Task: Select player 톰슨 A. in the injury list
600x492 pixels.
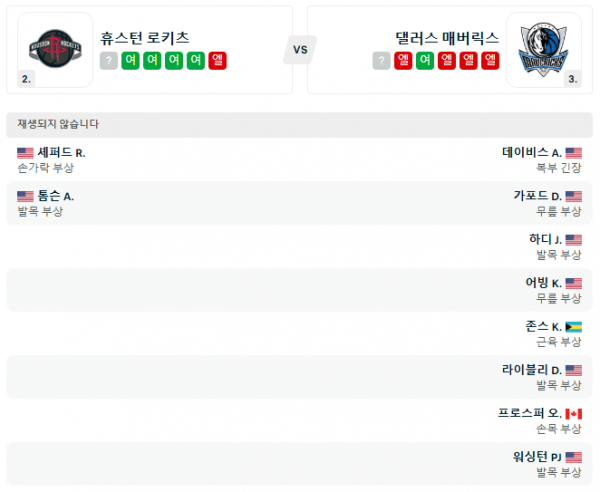Action: (56, 196)
